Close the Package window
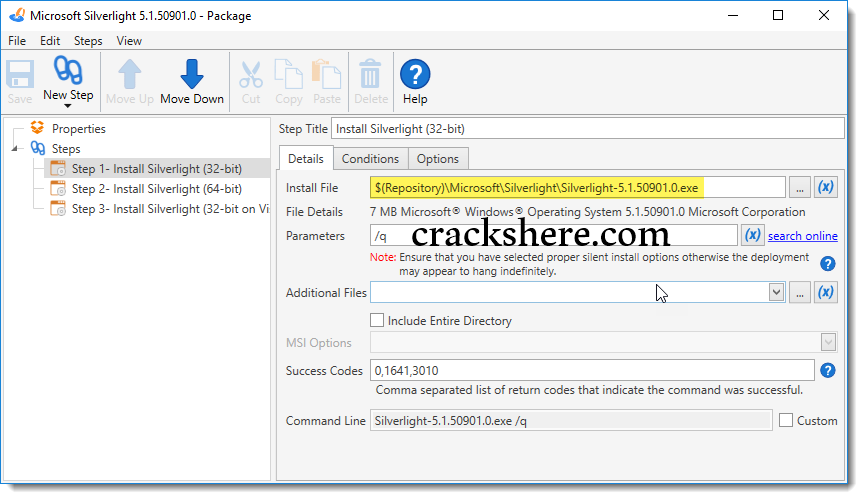The image size is (863, 499). click(x=823, y=15)
